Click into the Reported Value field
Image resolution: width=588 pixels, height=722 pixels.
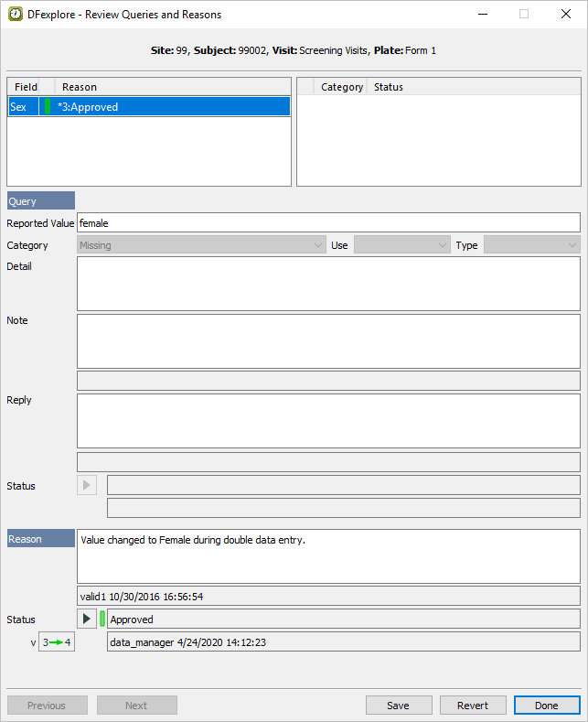[x=327, y=222]
